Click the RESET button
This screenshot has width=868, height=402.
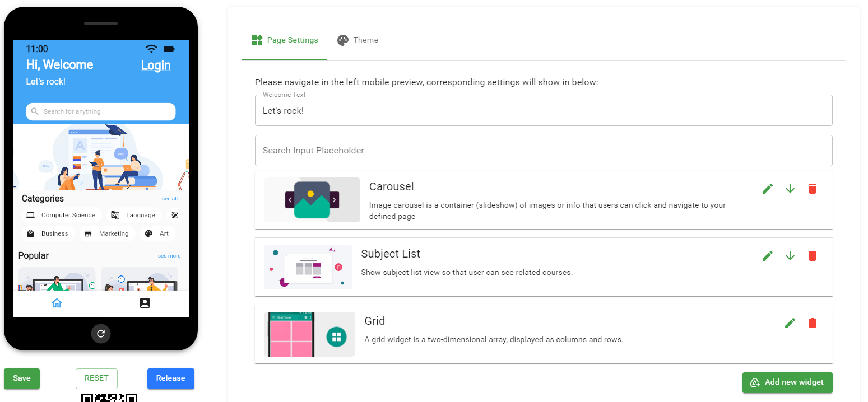click(x=96, y=378)
